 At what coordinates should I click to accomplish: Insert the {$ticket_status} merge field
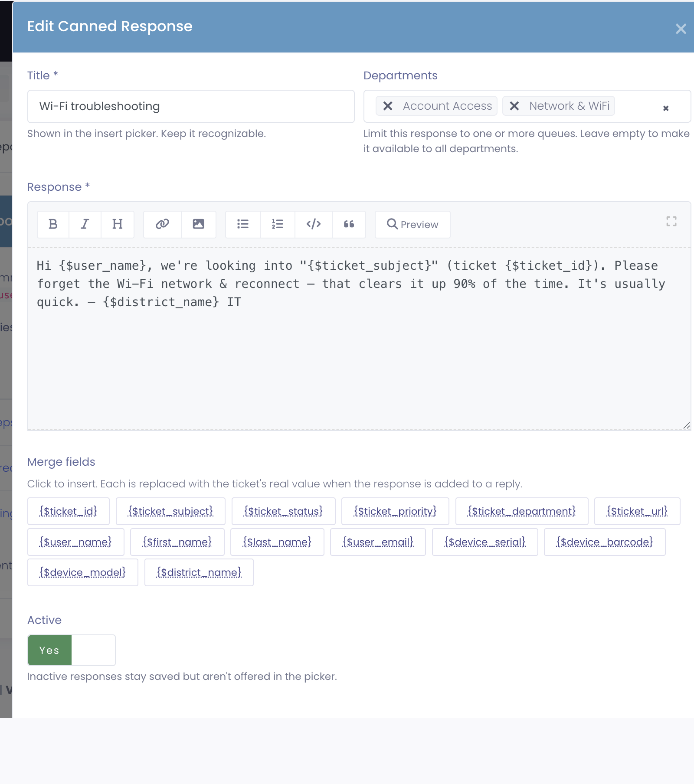click(x=284, y=511)
